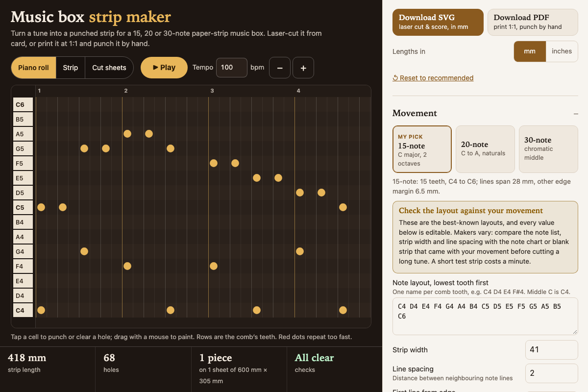Increase tempo with the plus button
Image resolution: width=588 pixels, height=392 pixels.
coord(303,68)
